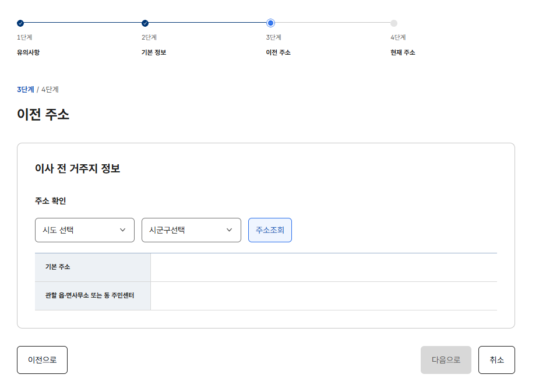
Task: Go back with the 이전으로 button
Action: click(43, 360)
